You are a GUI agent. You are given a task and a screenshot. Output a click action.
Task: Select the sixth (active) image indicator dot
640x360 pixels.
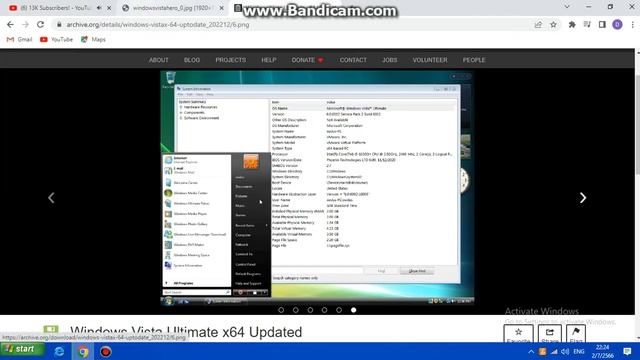353,310
